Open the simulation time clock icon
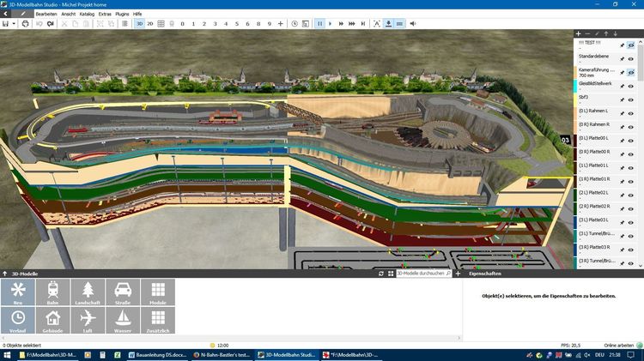The height and width of the screenshot is (361, 644). pos(295,24)
